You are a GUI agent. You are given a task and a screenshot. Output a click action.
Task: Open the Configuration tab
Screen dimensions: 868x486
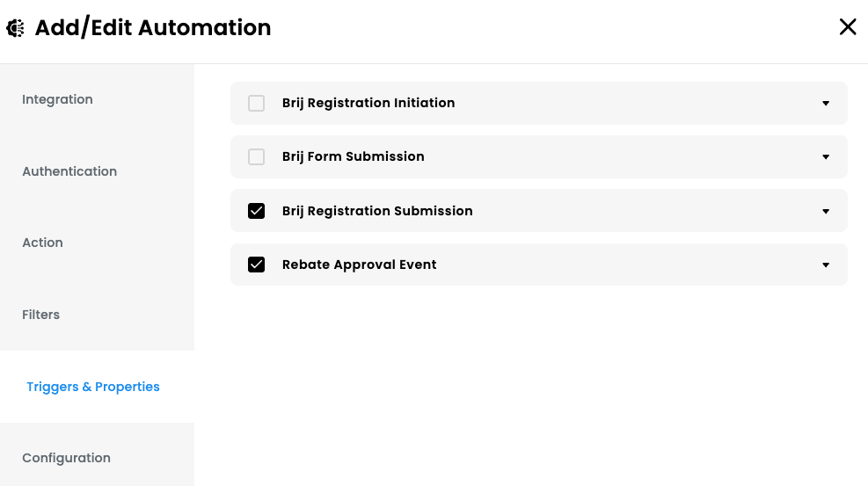pos(67,458)
